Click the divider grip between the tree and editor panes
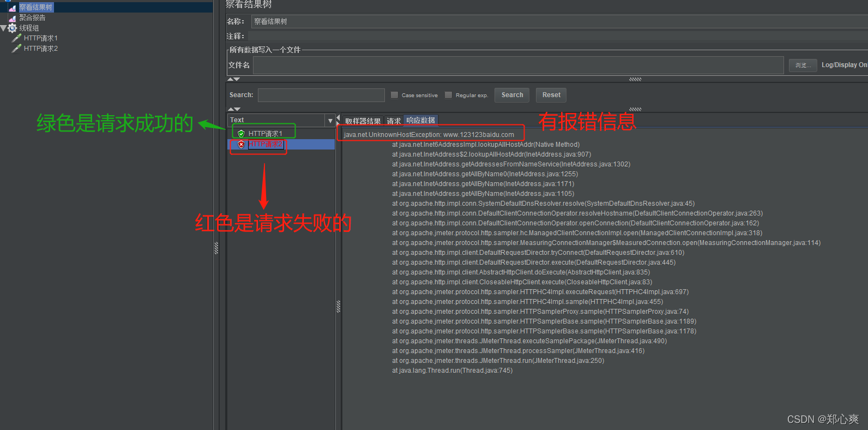This screenshot has width=868, height=430. pyautogui.click(x=216, y=248)
